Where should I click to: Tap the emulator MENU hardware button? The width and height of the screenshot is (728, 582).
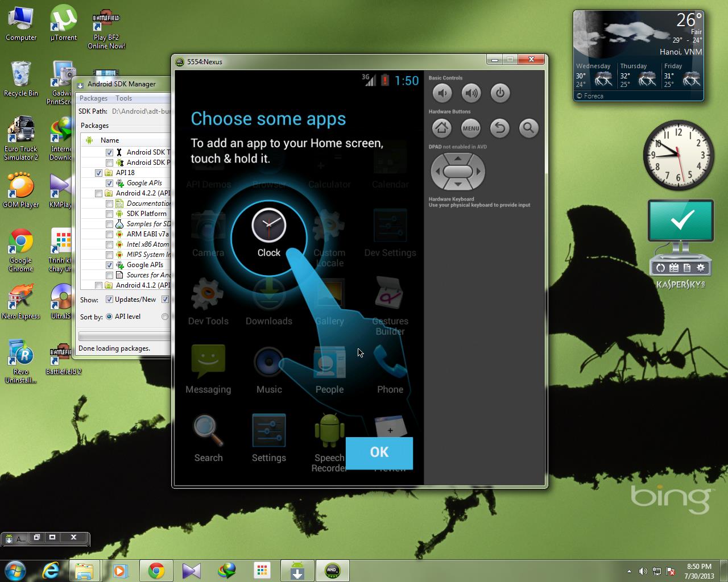point(471,128)
